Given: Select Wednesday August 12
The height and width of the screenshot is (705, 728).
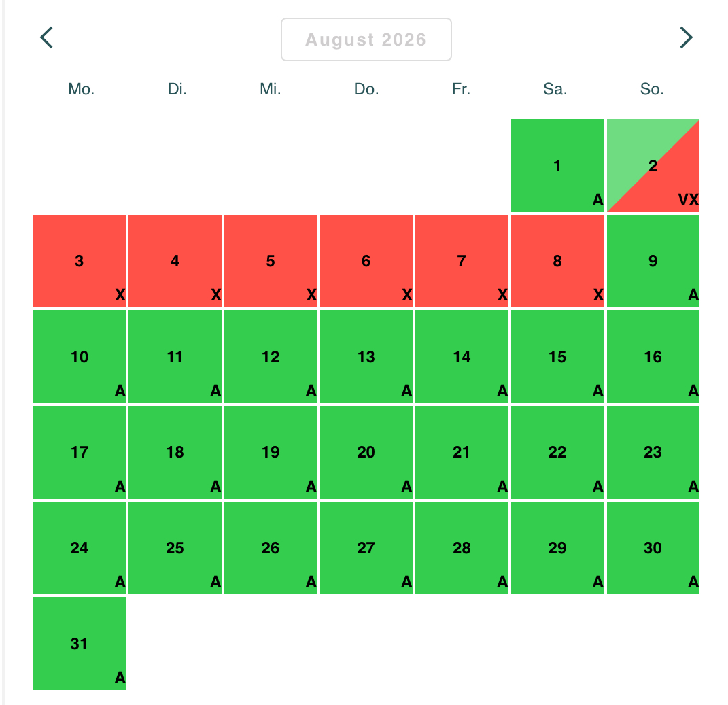Looking at the screenshot, I should tap(271, 357).
